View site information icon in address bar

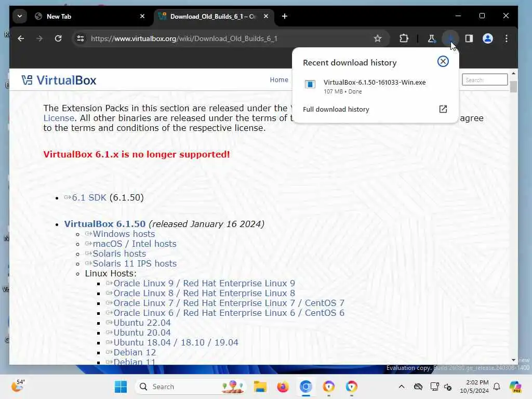tap(81, 38)
